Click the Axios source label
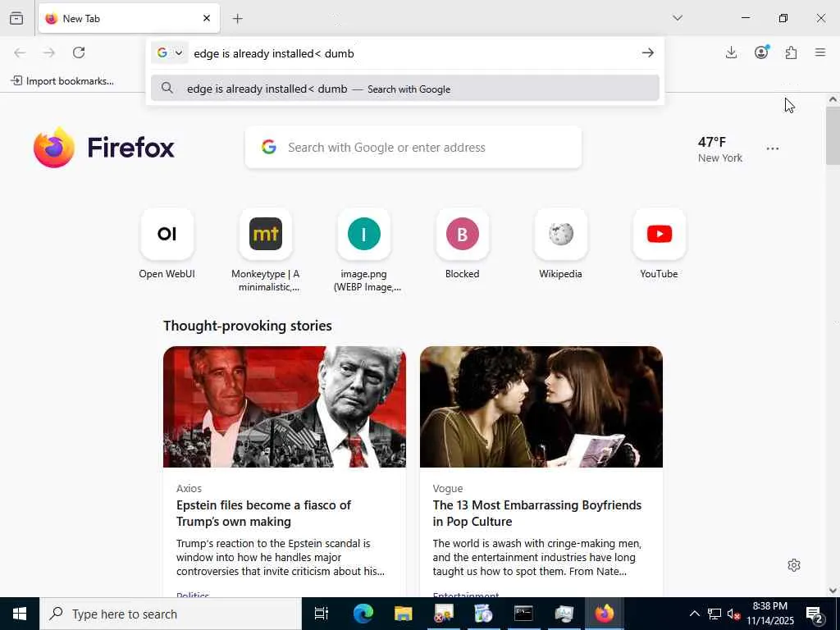This screenshot has width=840, height=630. click(189, 489)
